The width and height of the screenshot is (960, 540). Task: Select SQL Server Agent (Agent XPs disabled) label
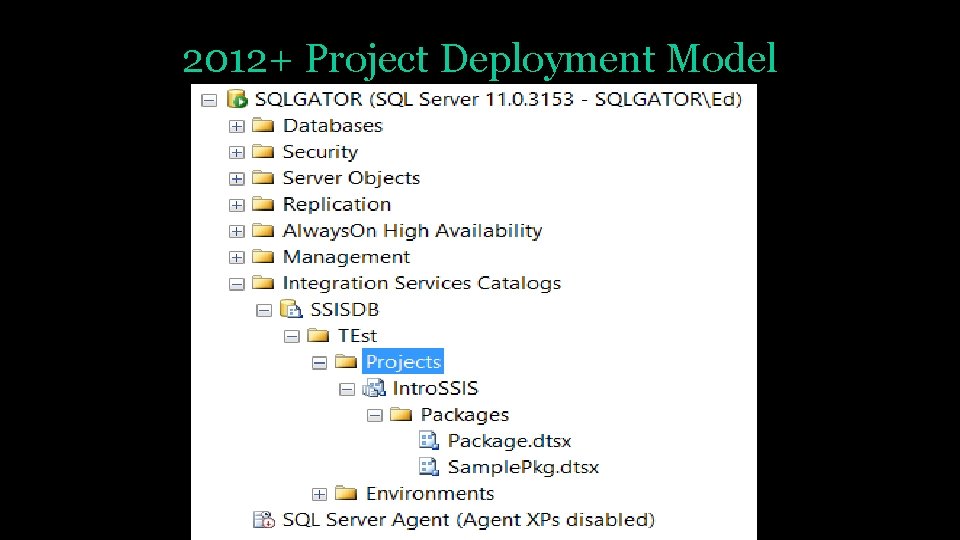(x=468, y=520)
